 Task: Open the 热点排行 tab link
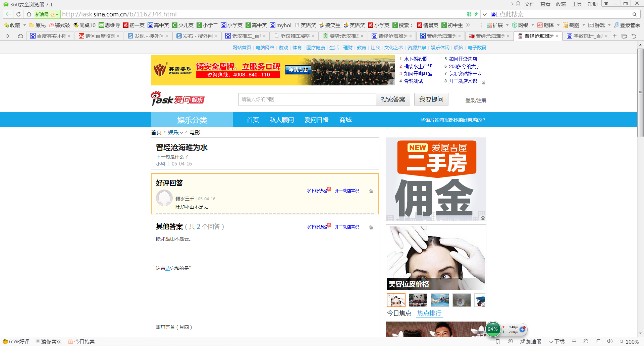[429, 313]
